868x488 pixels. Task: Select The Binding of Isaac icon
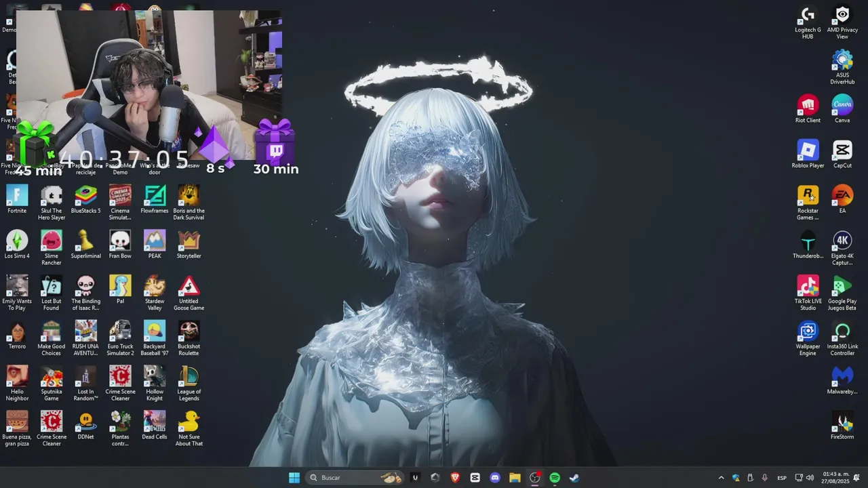pyautogui.click(x=85, y=293)
